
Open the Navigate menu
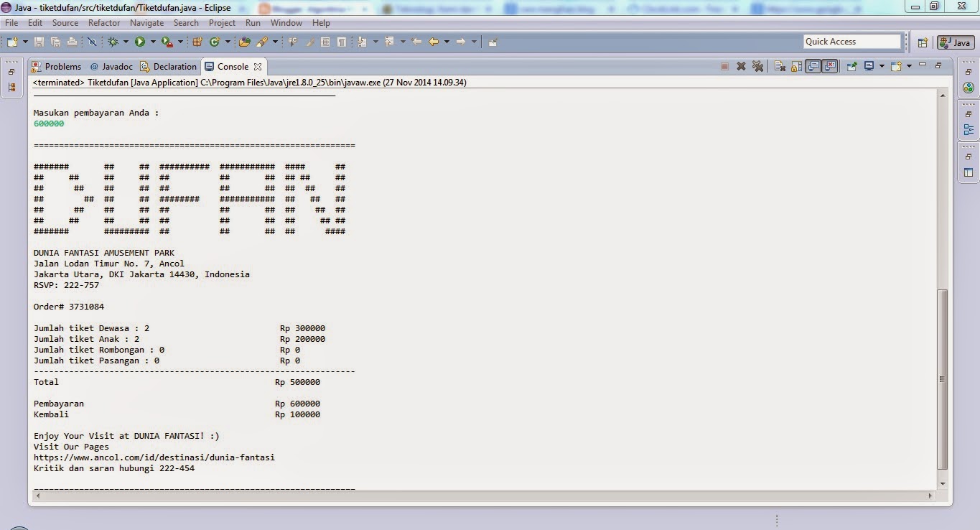(146, 23)
